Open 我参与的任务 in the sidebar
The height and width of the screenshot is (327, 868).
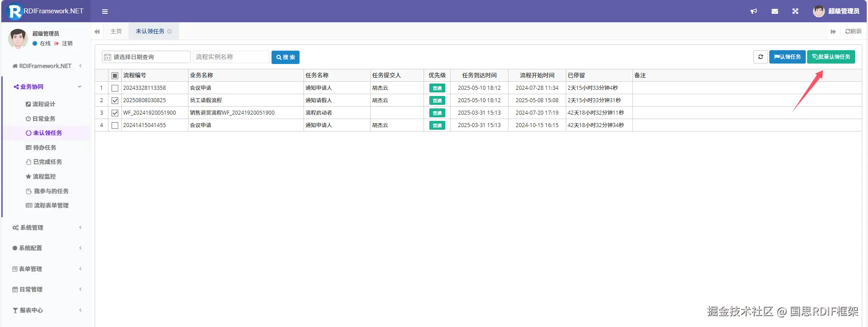click(x=47, y=191)
